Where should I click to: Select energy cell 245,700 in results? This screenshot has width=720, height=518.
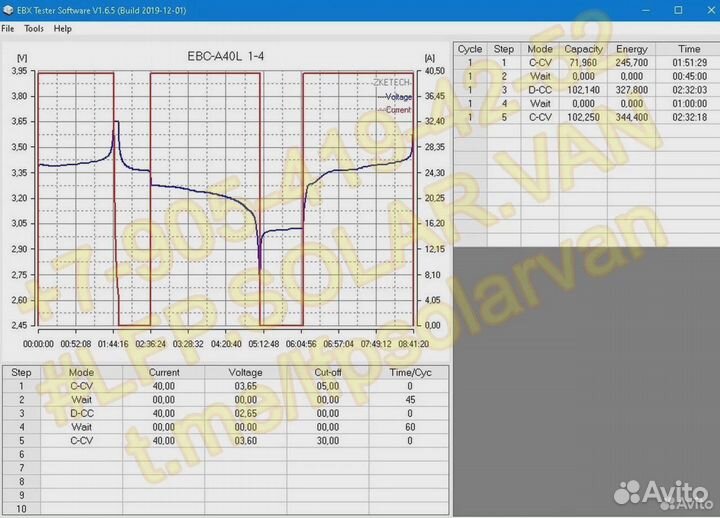coord(631,62)
